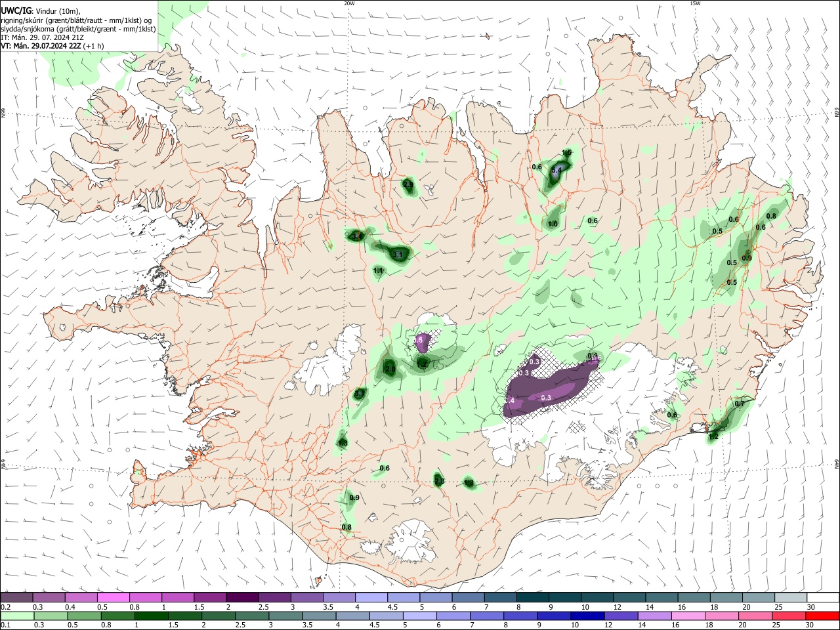Select the bright pink swatch labeled 0.5 in snow legend
Image resolution: width=840 pixels, height=630 pixels.
pos(113,598)
